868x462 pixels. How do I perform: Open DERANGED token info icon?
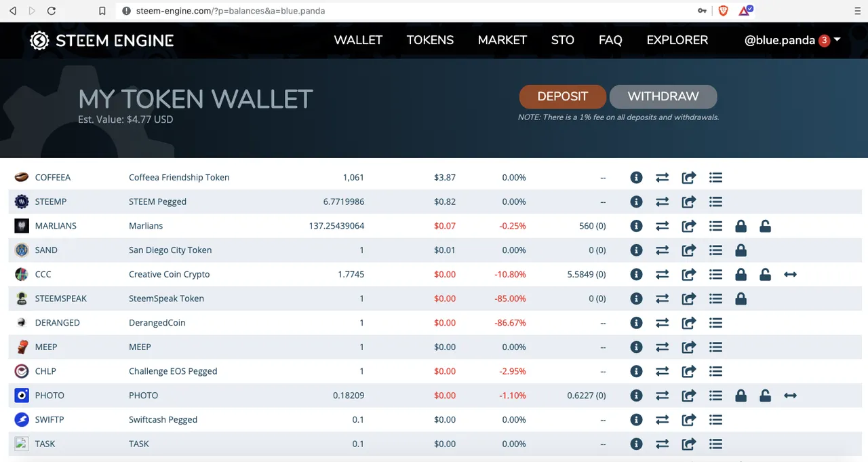[636, 323]
